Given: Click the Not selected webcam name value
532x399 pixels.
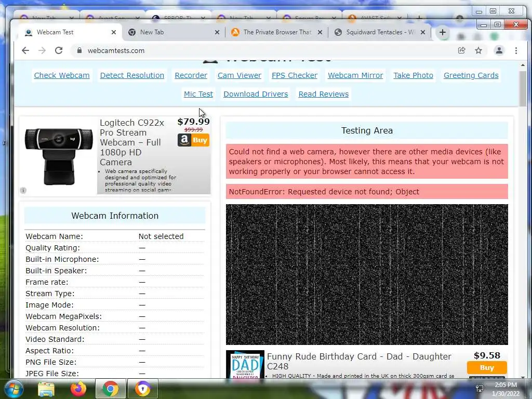Looking at the screenshot, I should tap(161, 236).
